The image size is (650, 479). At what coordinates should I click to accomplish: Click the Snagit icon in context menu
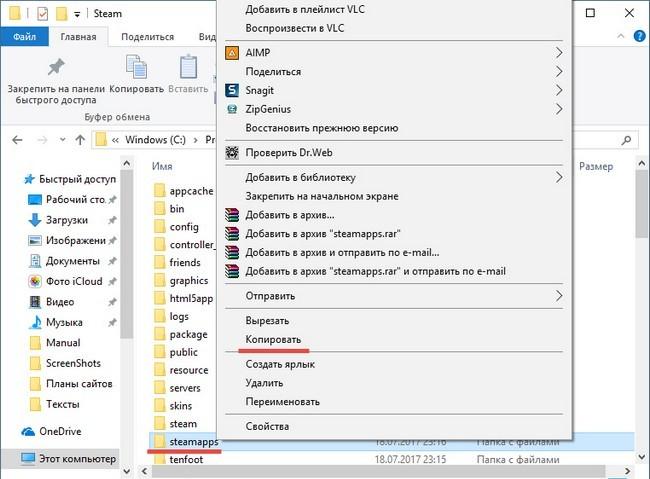tap(232, 90)
